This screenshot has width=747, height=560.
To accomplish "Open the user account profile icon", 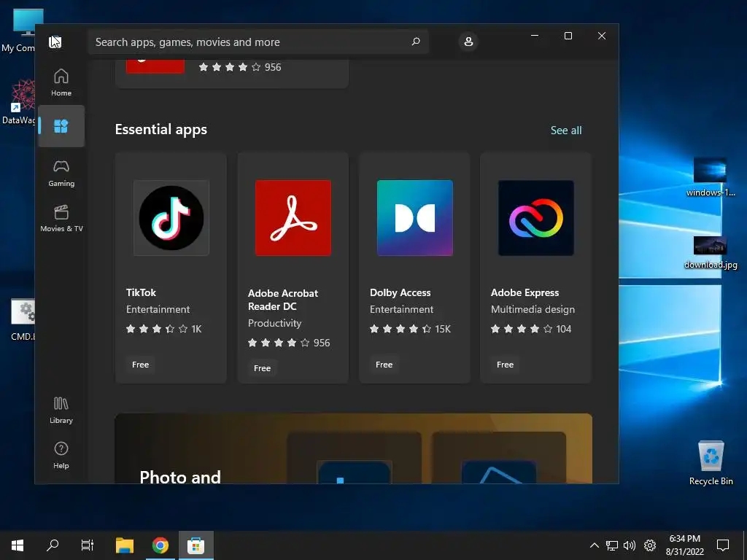I will [468, 42].
